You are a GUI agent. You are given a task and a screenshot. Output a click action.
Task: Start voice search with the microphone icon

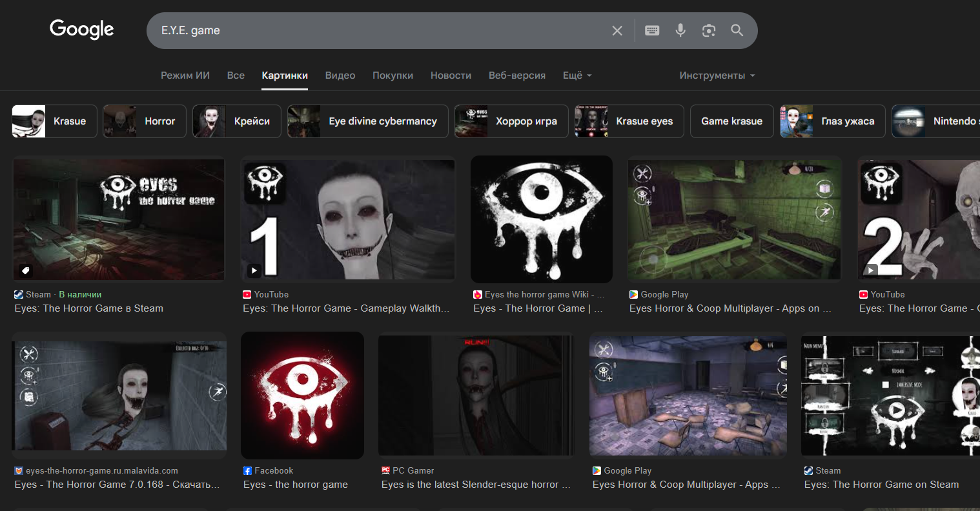(680, 30)
